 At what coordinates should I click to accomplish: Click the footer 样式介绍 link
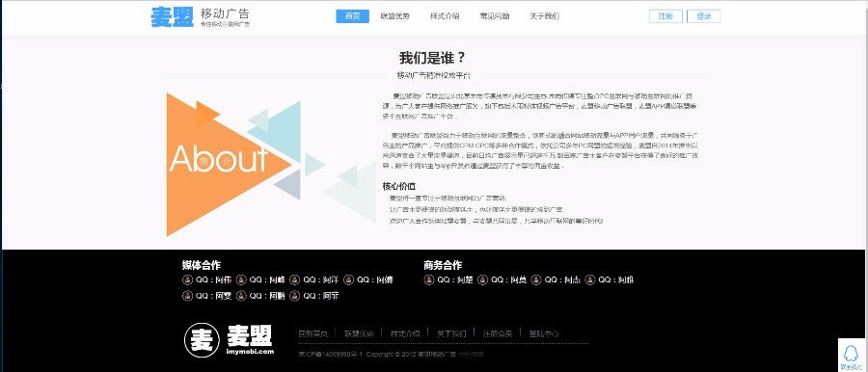coord(405,333)
